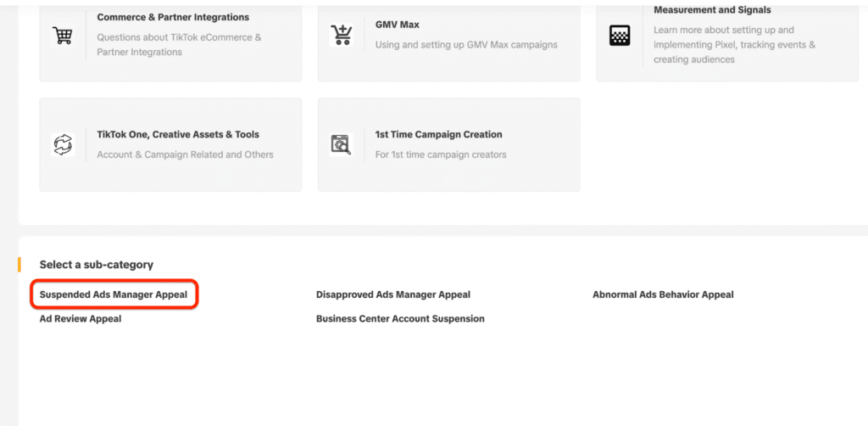This screenshot has width=868, height=426.
Task: Select Business Center Account Suspension
Action: pyautogui.click(x=400, y=319)
